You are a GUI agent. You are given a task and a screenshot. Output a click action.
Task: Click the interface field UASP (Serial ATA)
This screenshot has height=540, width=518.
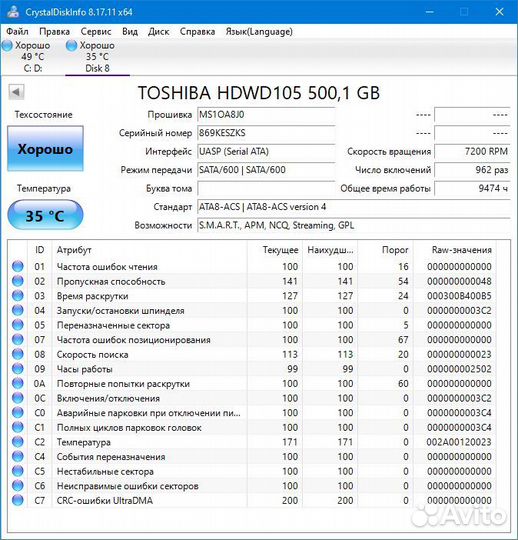click(x=266, y=152)
